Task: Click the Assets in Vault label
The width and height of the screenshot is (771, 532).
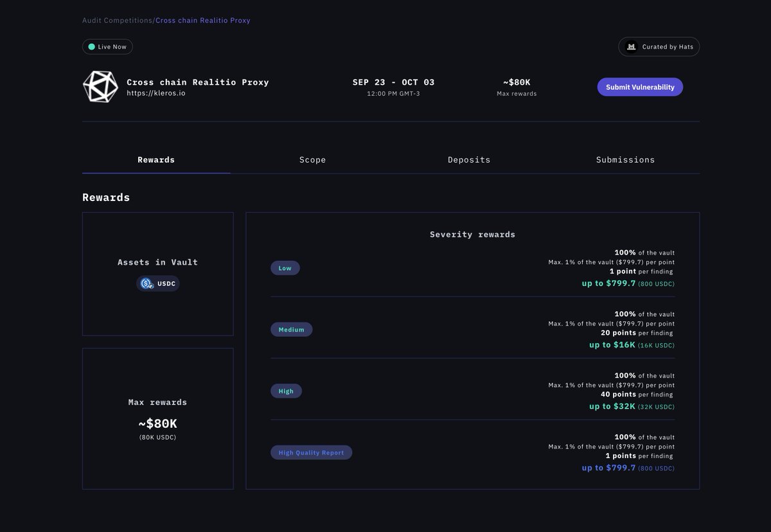Action: pos(157,262)
